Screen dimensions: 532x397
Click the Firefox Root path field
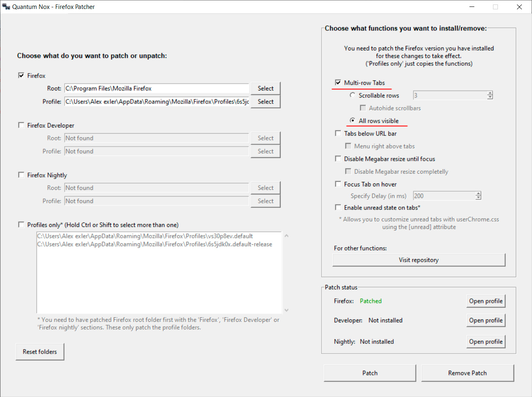[156, 88]
